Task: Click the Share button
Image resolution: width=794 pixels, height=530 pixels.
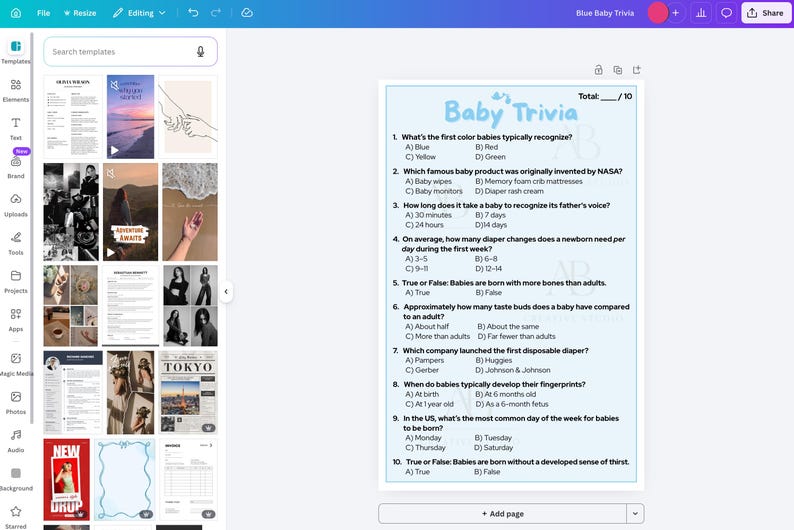Action: tap(766, 13)
